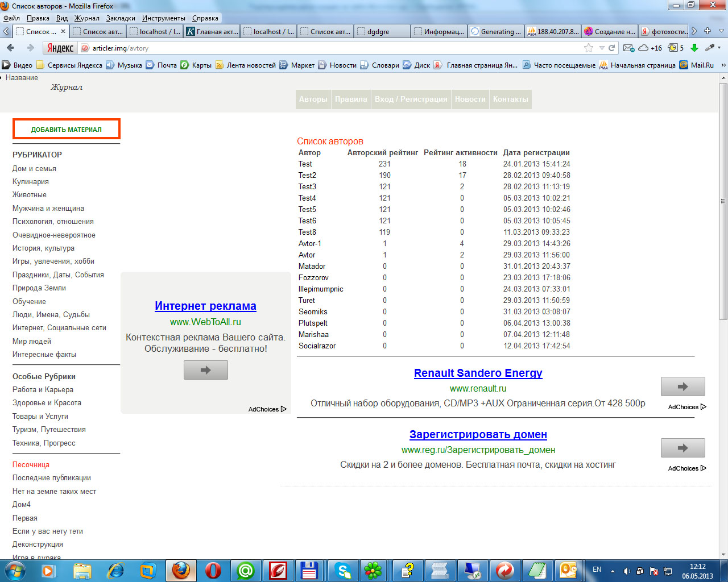Viewport: 728px width, 582px height.
Task: Click the ДОБАВИТЬ МАТЕРИАЛ button
Action: point(67,129)
